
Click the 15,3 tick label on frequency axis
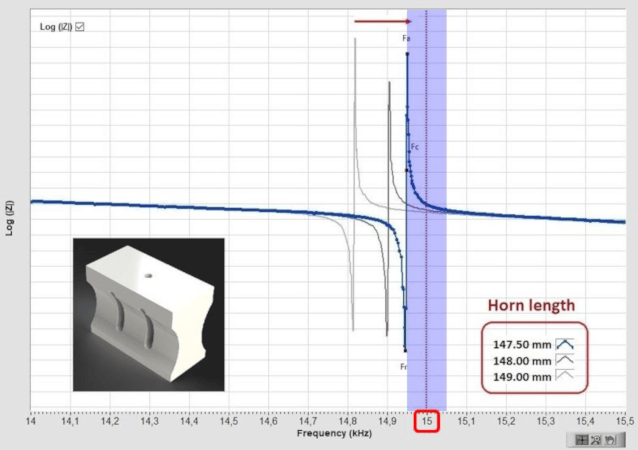546,421
